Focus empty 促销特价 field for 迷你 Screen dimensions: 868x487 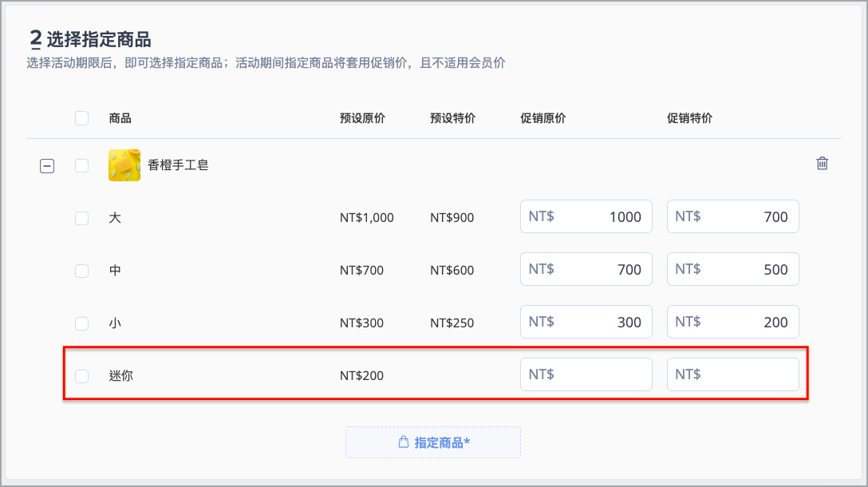pyautogui.click(x=732, y=374)
